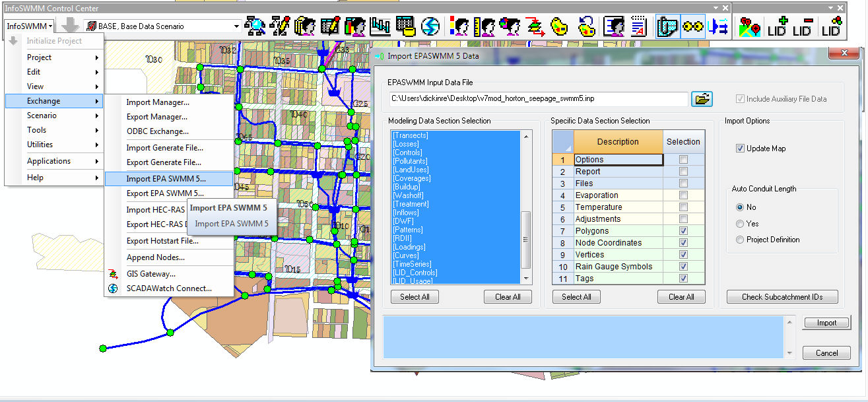Choose SCADAWatch Connect... menu entry
Screen dimensions: 868x402
coord(169,288)
